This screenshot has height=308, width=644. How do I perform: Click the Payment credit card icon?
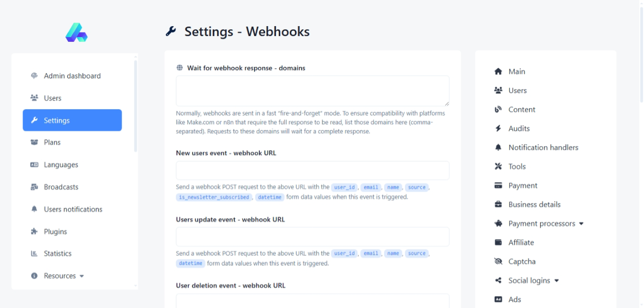pos(498,185)
